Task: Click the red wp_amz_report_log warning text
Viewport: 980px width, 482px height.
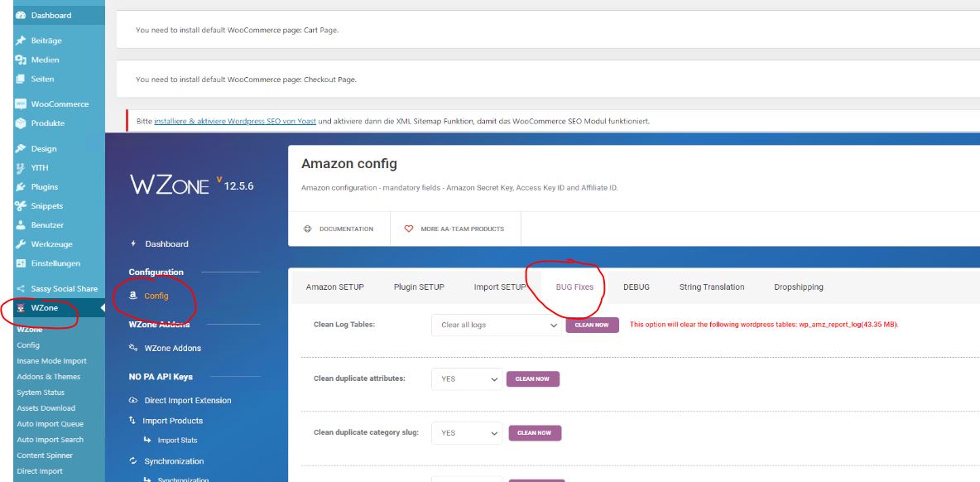Action: tap(764, 325)
